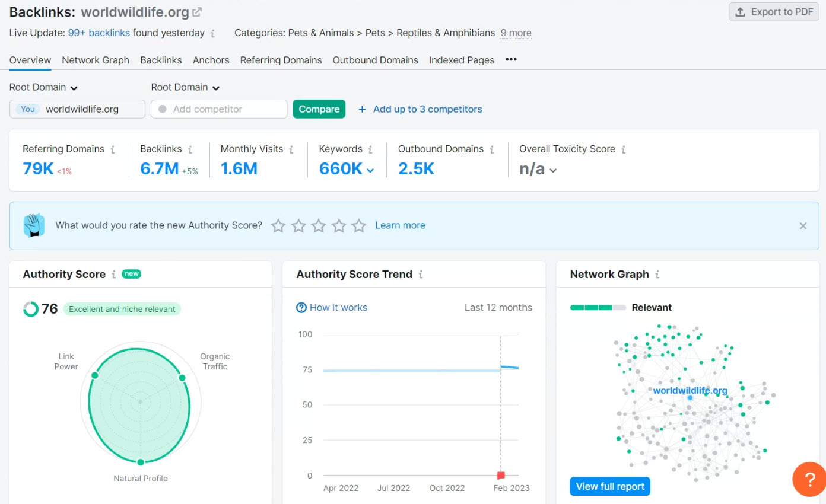
Task: Click the info icon beside Authority Score heading
Action: pos(114,275)
